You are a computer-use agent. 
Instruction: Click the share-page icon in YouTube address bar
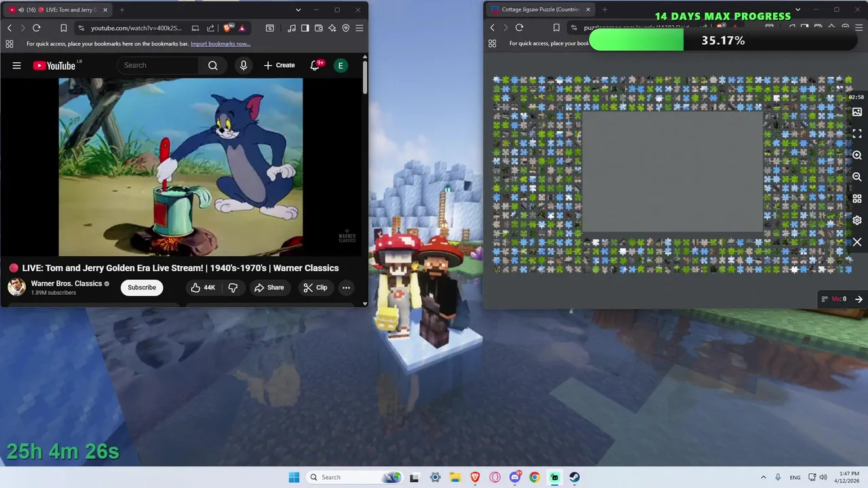(x=210, y=28)
